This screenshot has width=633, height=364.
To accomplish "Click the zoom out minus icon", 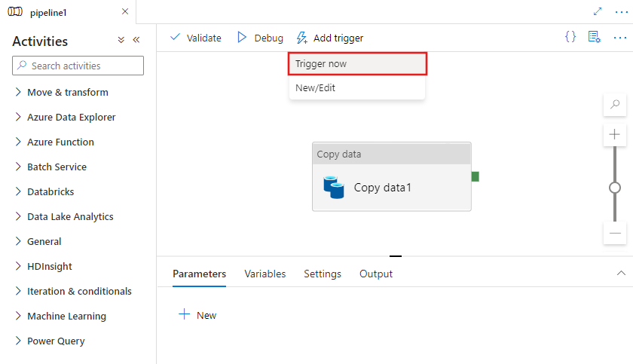I will click(615, 233).
